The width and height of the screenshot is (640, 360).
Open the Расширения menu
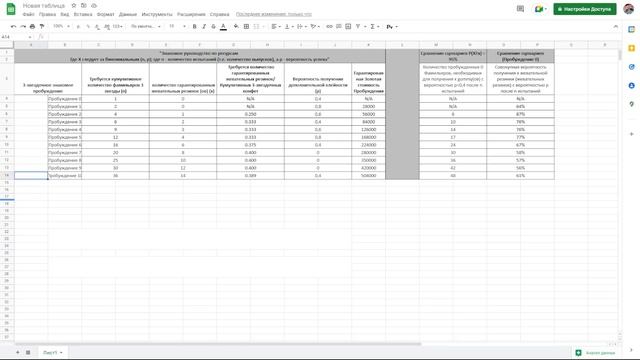[191, 14]
